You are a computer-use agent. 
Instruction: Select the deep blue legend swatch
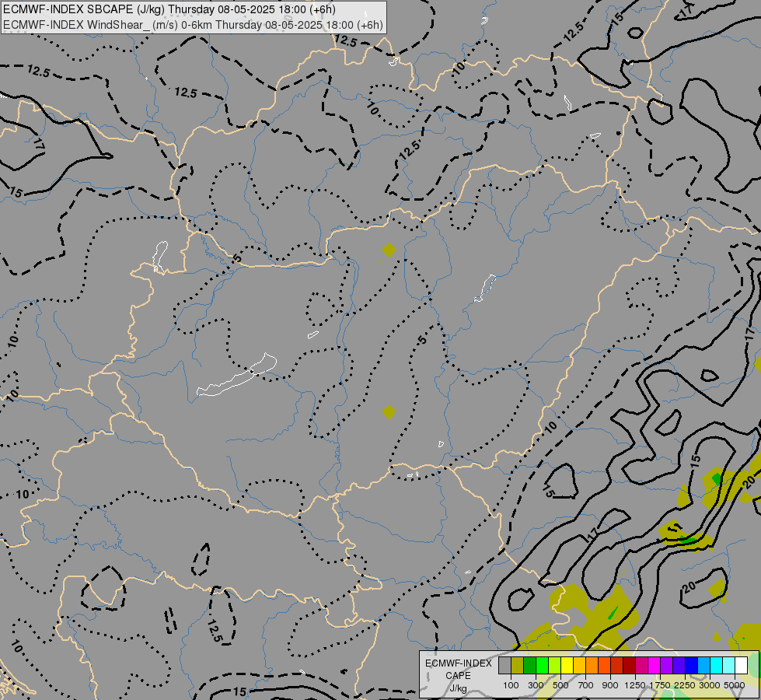(692, 666)
